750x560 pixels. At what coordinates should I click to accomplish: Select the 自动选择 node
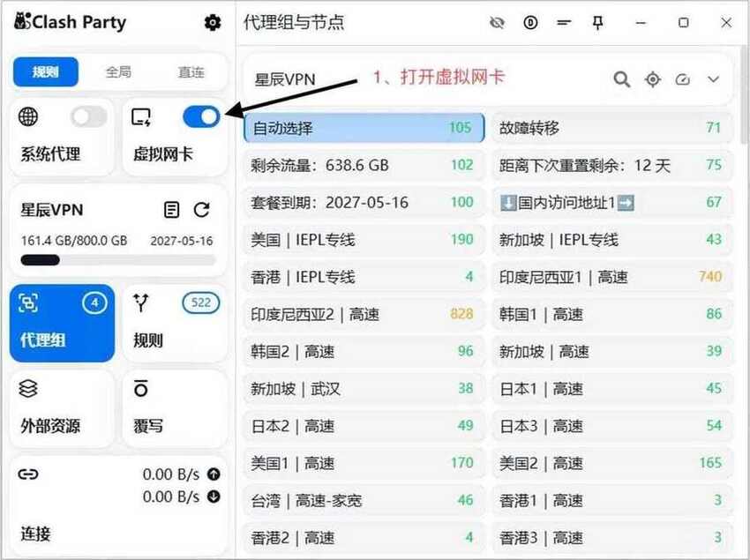(x=364, y=128)
